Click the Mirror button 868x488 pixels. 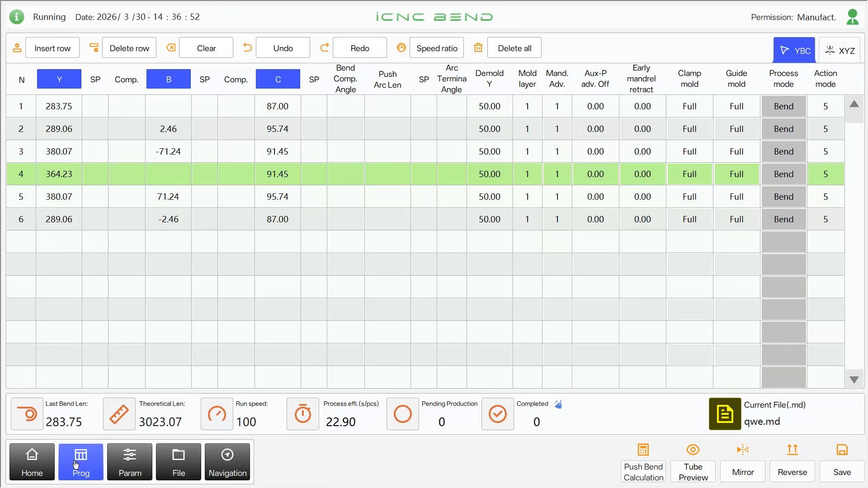[743, 472]
